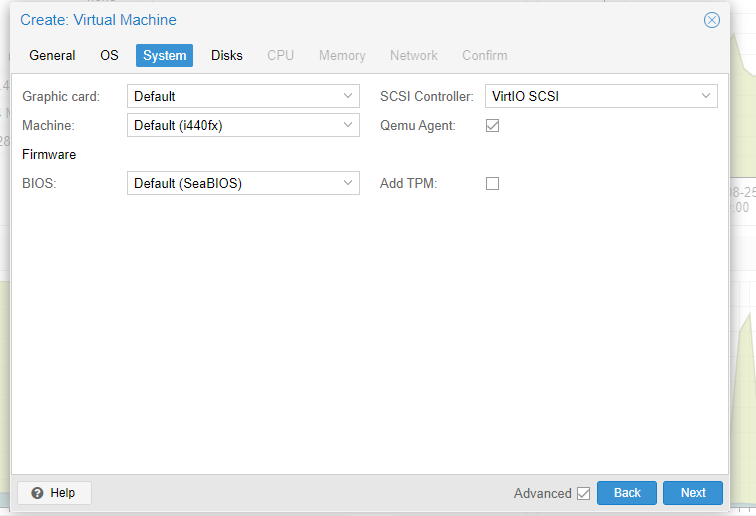
Task: Open the BIOS dropdown arrow
Action: 348,184
